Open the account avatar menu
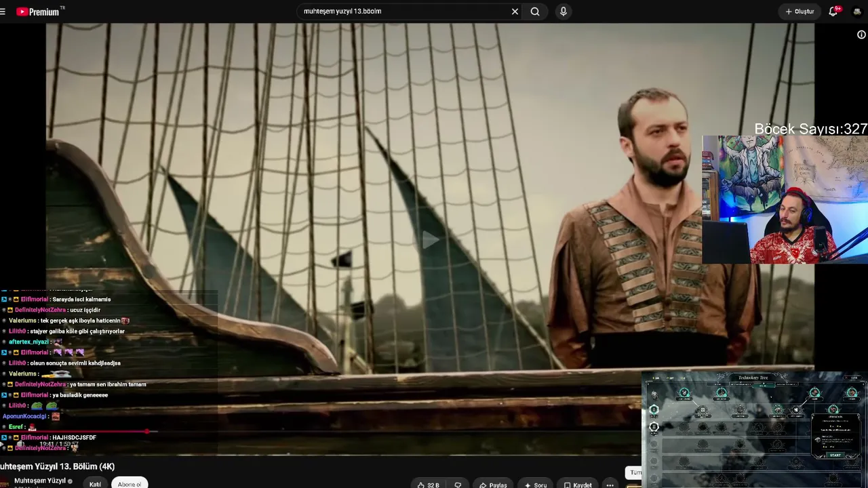The width and height of the screenshot is (868, 488). pyautogui.click(x=857, y=12)
